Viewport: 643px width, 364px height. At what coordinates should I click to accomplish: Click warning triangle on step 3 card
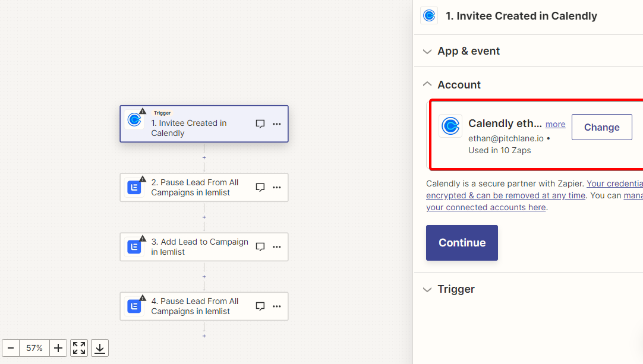(x=143, y=238)
